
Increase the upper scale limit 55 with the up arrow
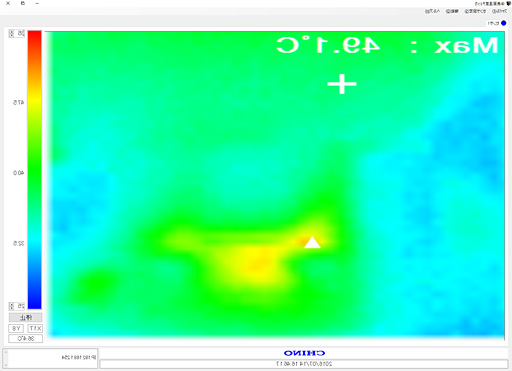(11, 32)
